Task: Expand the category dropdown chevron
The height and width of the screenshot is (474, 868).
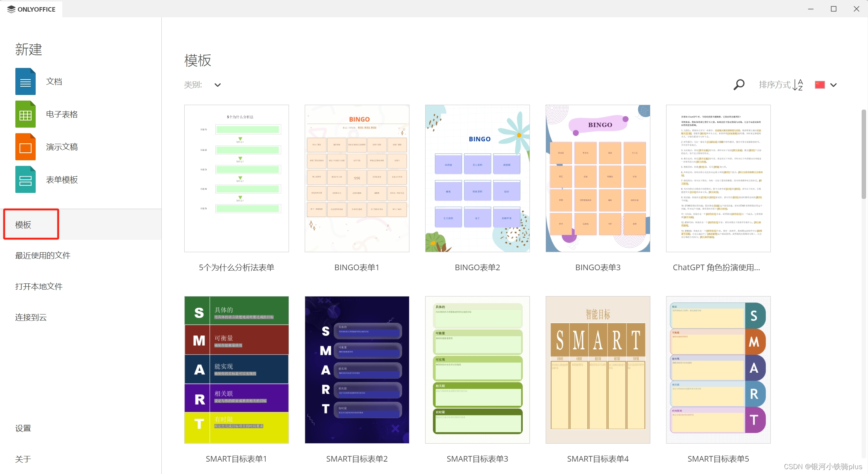Action: click(217, 85)
